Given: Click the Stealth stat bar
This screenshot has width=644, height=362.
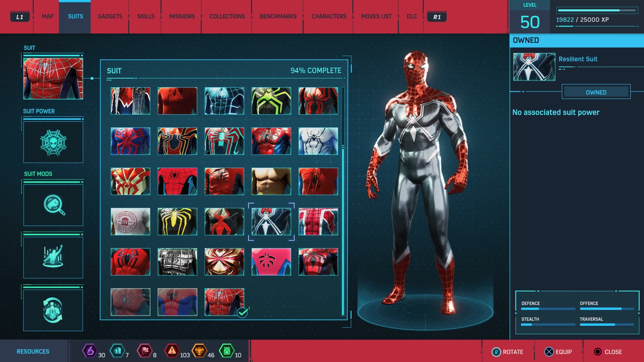Looking at the screenshot, I should coord(548,324).
